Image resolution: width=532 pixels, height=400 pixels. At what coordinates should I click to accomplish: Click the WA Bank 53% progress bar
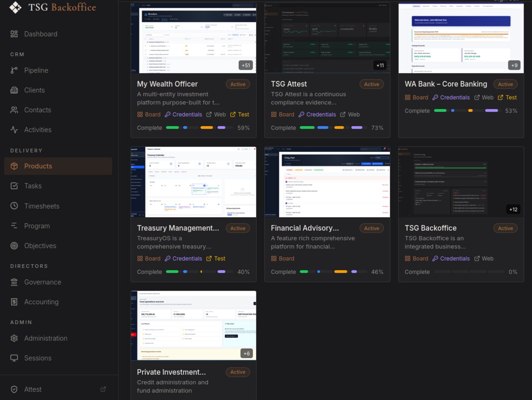click(x=467, y=111)
